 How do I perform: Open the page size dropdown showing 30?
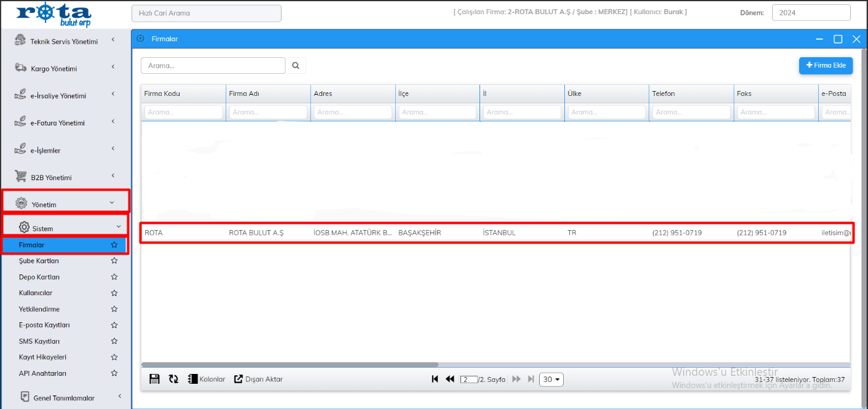click(551, 379)
